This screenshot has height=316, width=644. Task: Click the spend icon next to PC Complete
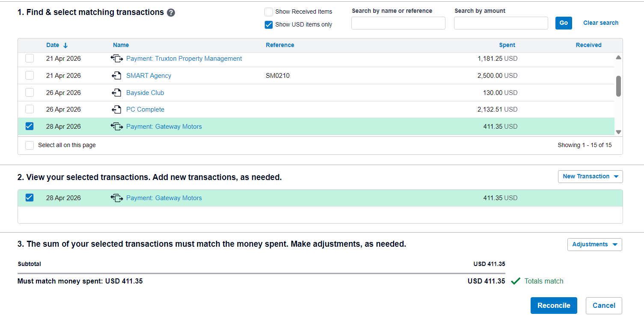116,109
